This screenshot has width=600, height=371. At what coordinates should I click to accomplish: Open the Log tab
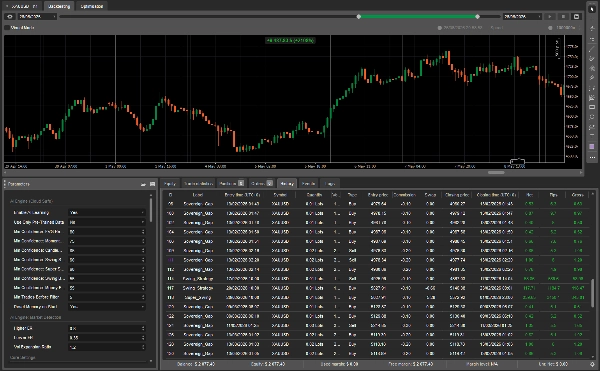[329, 184]
